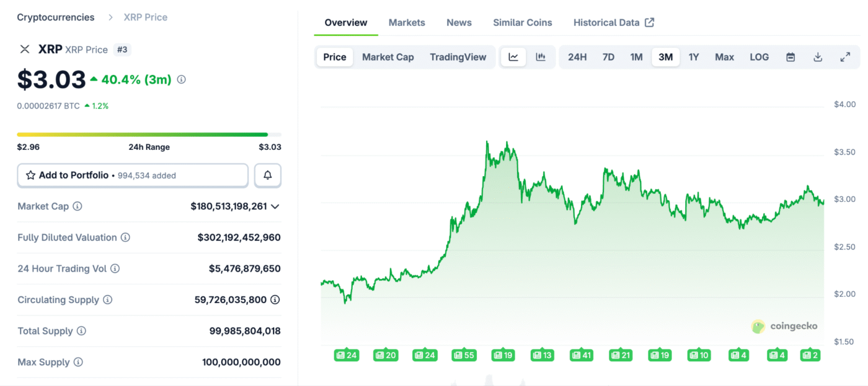Image resolution: width=868 pixels, height=386 pixels.
Task: Switch to the Markets tab
Action: (407, 22)
